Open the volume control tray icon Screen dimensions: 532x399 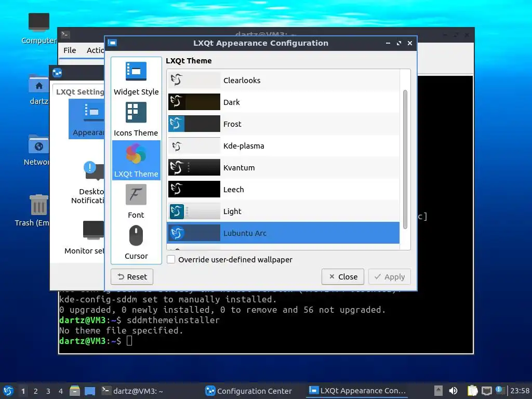453,391
